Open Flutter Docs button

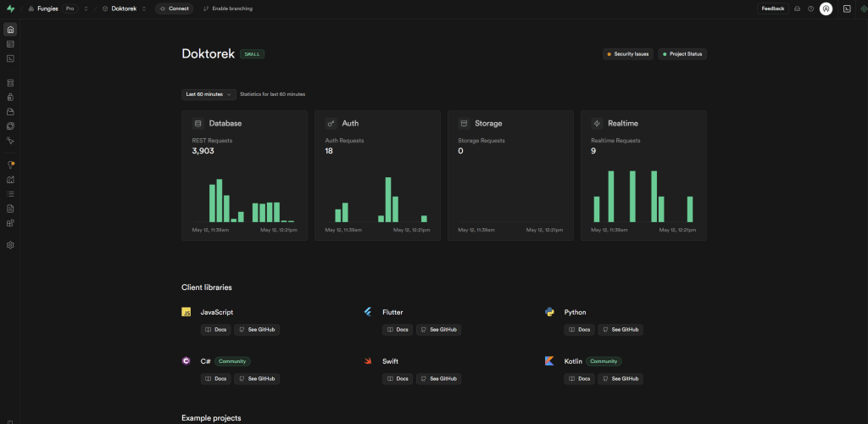[398, 330]
